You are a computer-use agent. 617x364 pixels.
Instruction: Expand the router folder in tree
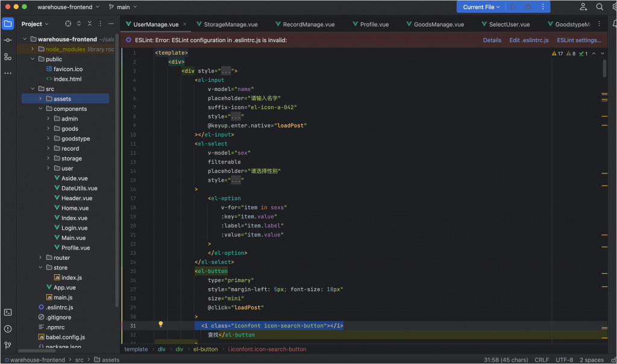(40, 258)
